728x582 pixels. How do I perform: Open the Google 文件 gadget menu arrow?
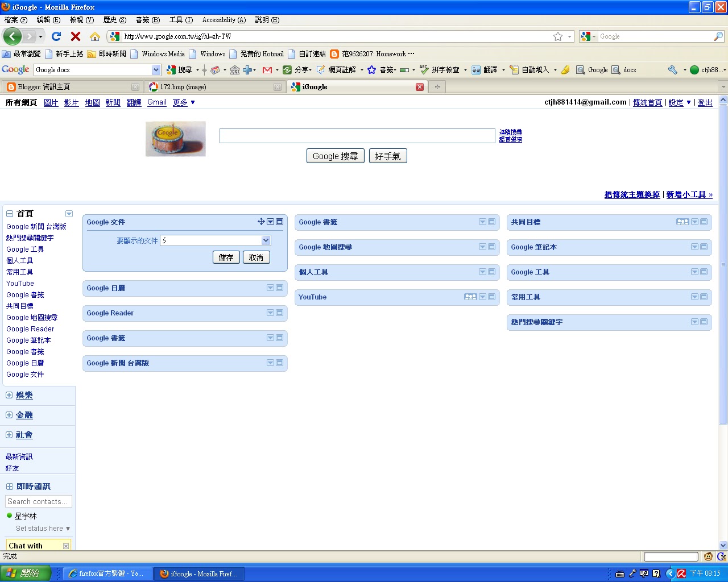(271, 222)
